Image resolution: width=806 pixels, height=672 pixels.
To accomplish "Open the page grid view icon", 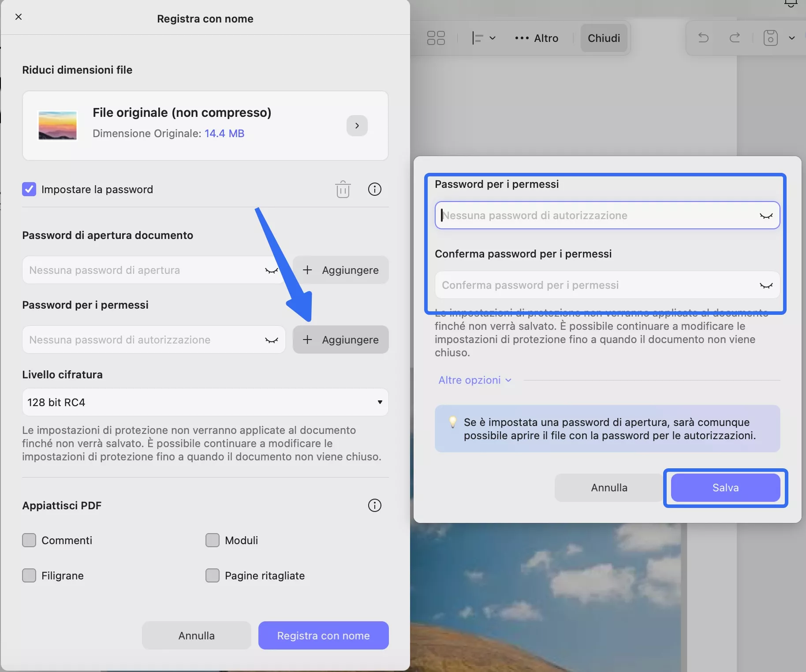I will pyautogui.click(x=436, y=38).
